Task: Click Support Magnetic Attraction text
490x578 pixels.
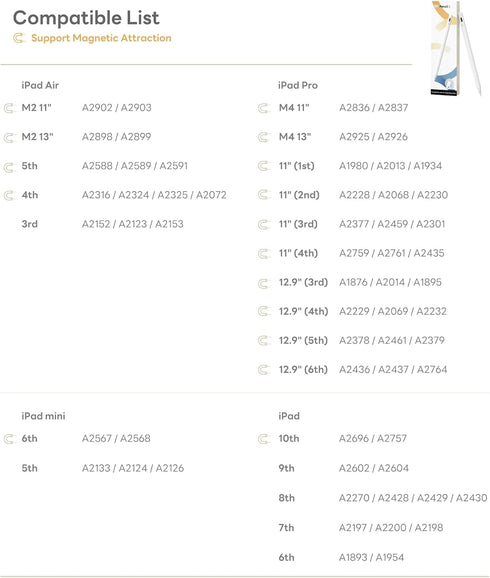Action: coord(101,38)
